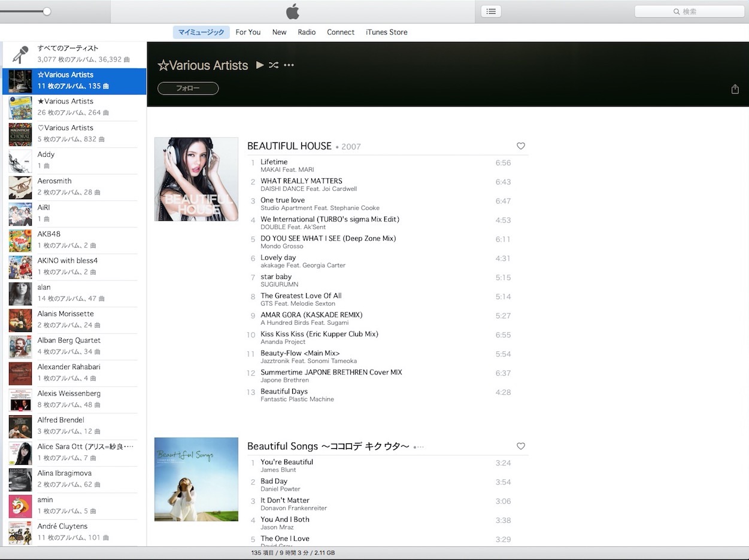Viewport: 749px width, 560px height.
Task: Click the AiRI artist thumbnail
Action: point(20,214)
